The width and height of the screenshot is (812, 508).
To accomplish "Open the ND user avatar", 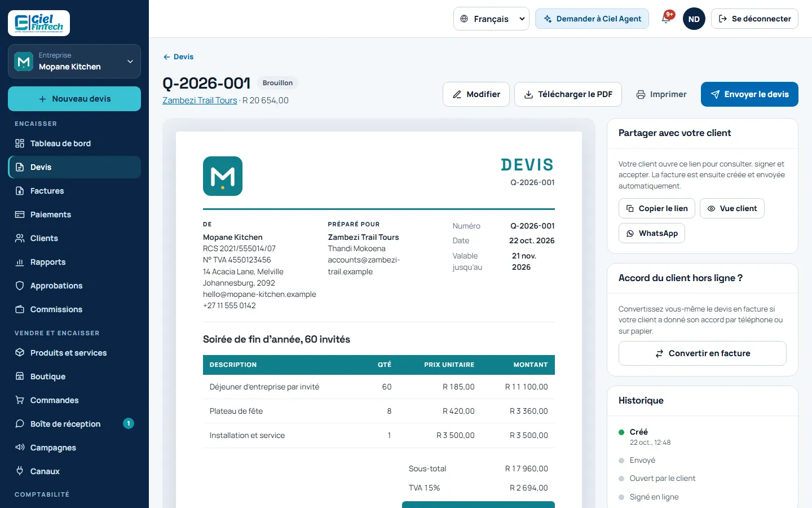I will point(694,19).
